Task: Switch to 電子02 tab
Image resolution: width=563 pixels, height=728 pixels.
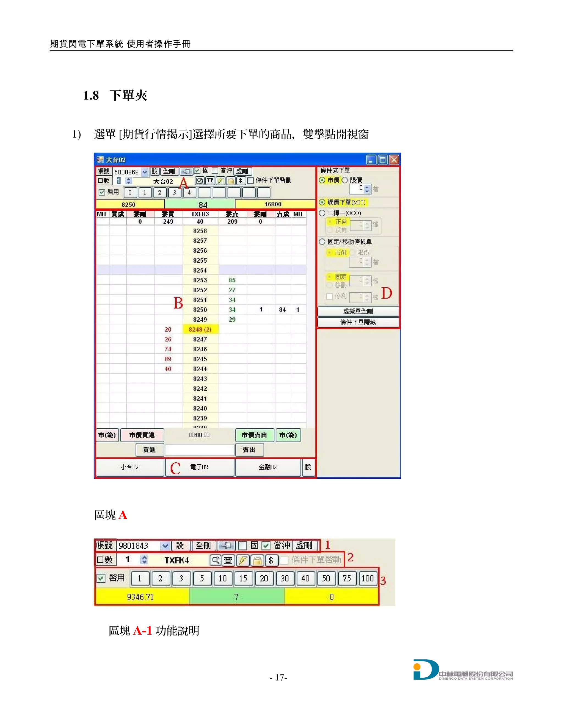Action: coord(200,467)
